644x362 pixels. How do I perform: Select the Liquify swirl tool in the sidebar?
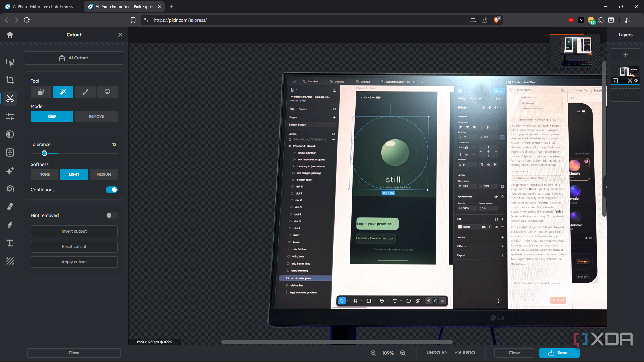[10, 189]
